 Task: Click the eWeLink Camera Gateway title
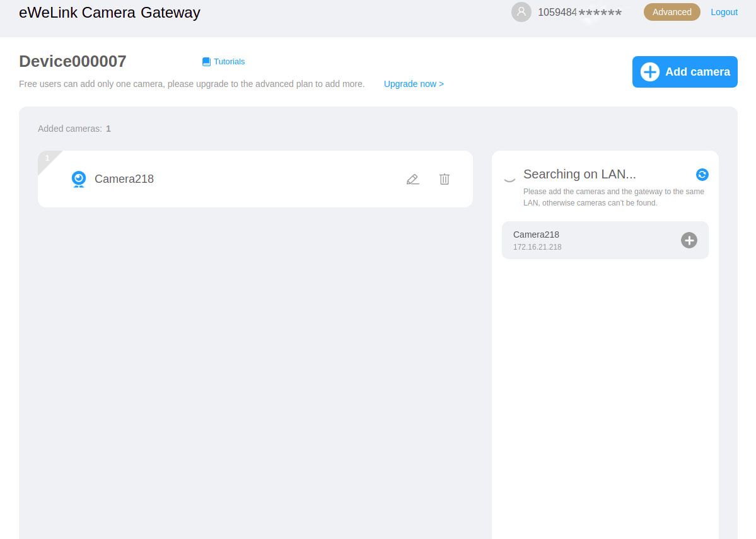[x=110, y=13]
